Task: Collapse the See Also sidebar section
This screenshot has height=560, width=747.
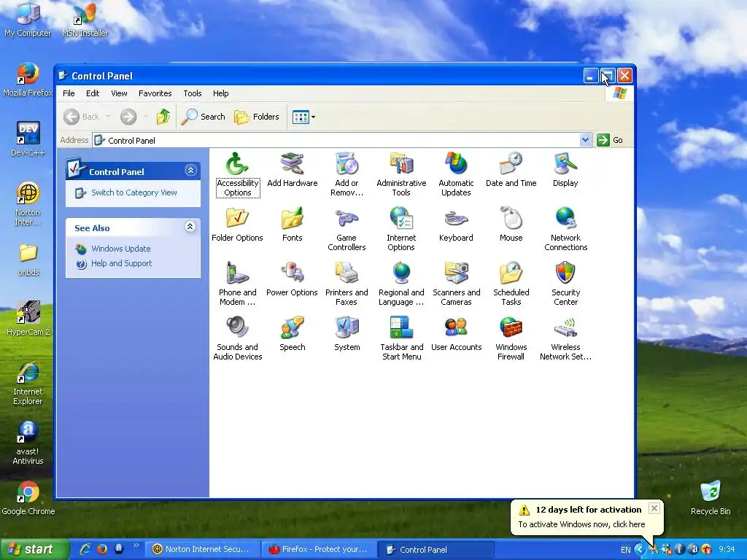Action: pos(190,227)
